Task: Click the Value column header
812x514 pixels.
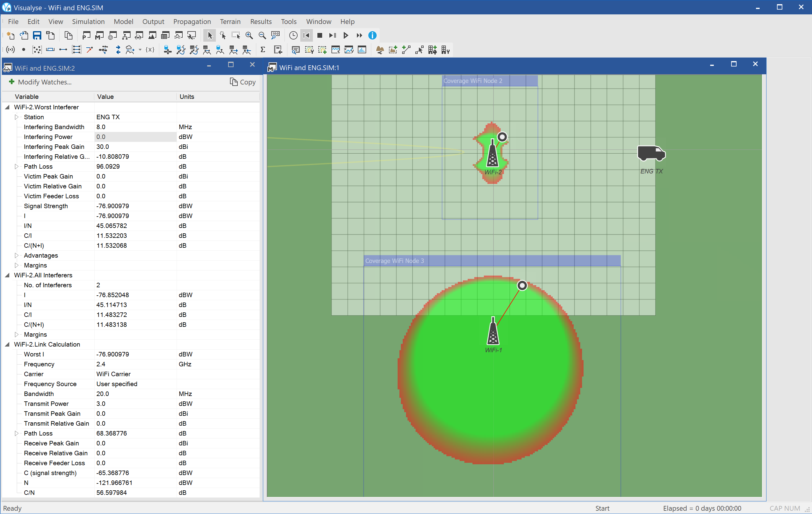Action: [x=136, y=97]
